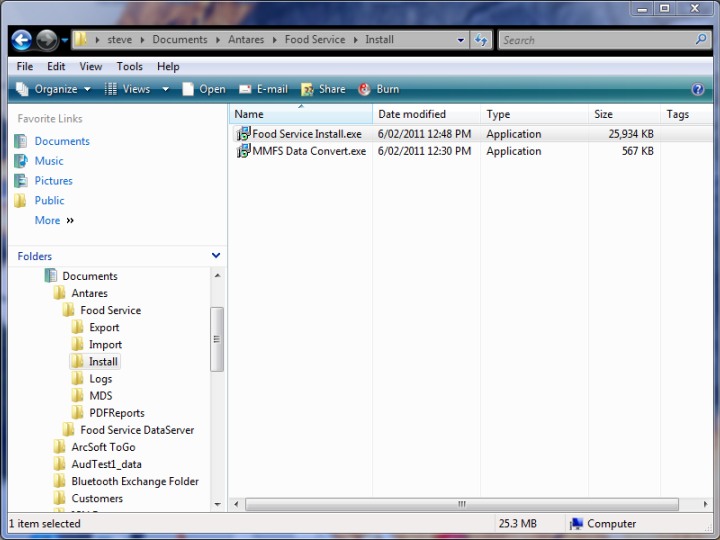Click the Computer icon in the status bar

tap(576, 523)
